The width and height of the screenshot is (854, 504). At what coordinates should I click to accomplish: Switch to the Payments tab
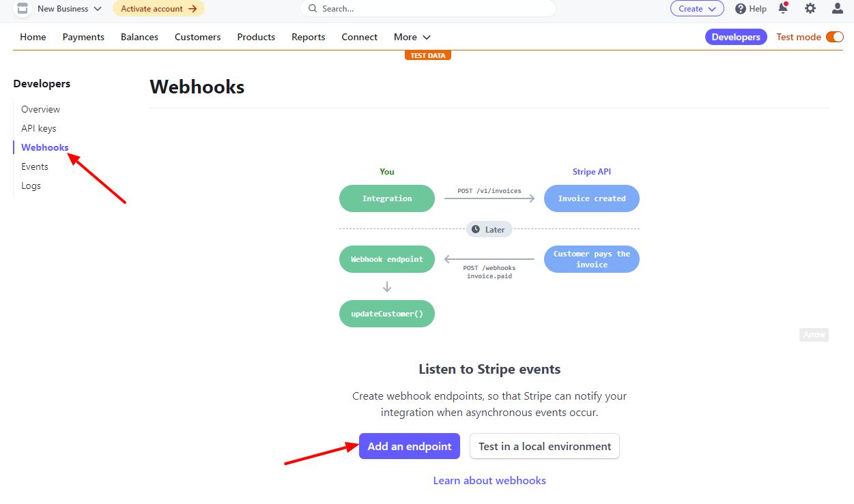(x=83, y=37)
